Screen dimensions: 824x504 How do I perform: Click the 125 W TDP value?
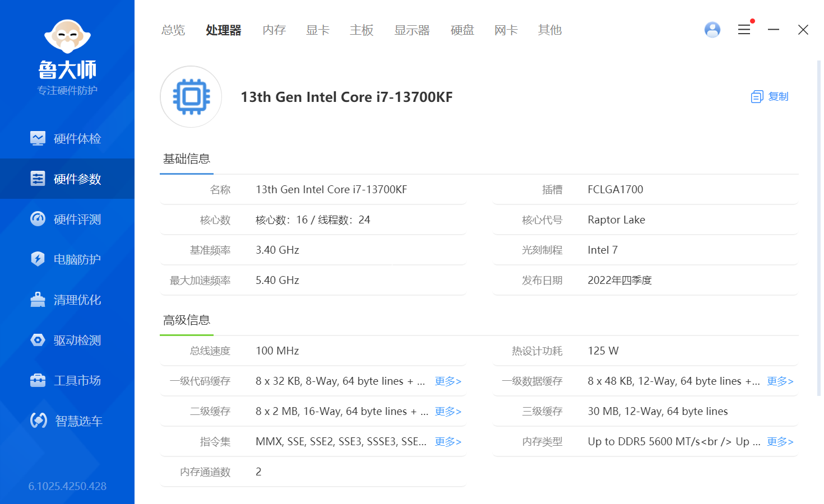click(x=603, y=351)
